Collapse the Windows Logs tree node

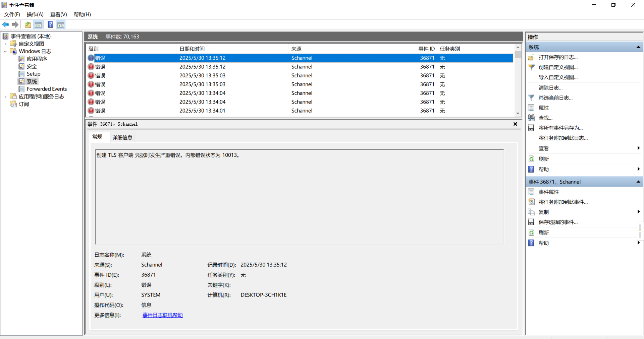(x=5, y=52)
